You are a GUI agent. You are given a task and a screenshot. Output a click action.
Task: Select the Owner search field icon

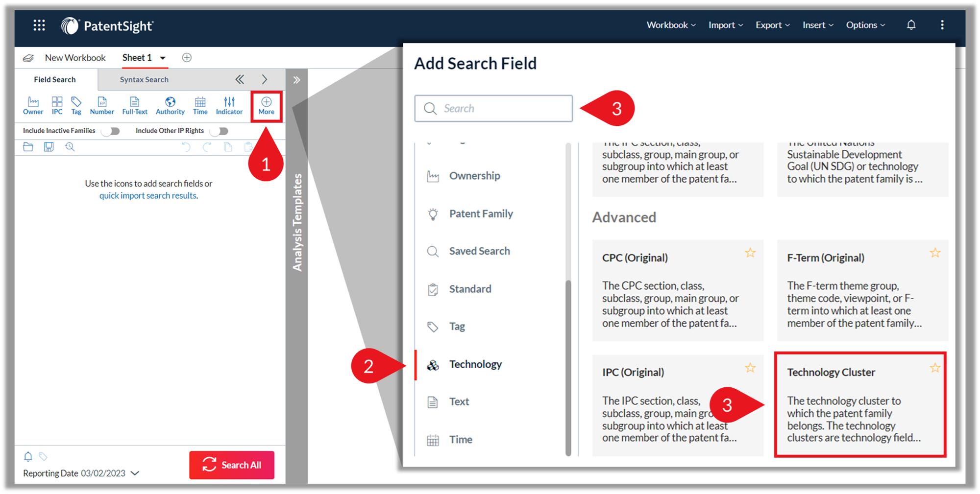click(33, 105)
